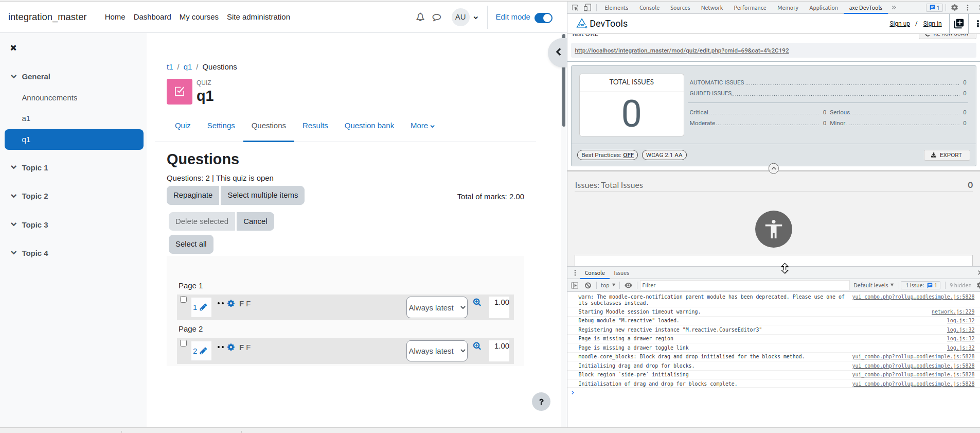The height and width of the screenshot is (433, 980).
Task: Click the Select all button
Action: (x=191, y=244)
